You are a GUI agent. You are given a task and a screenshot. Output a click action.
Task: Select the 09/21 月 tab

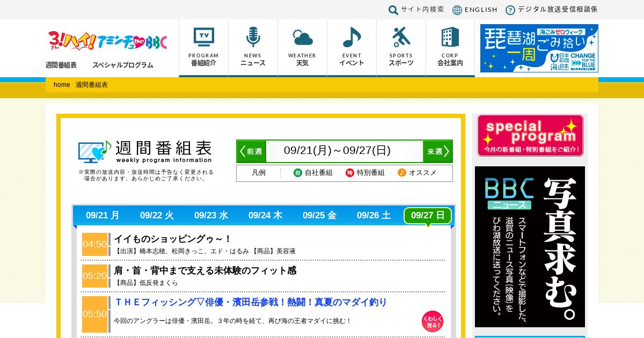103,216
